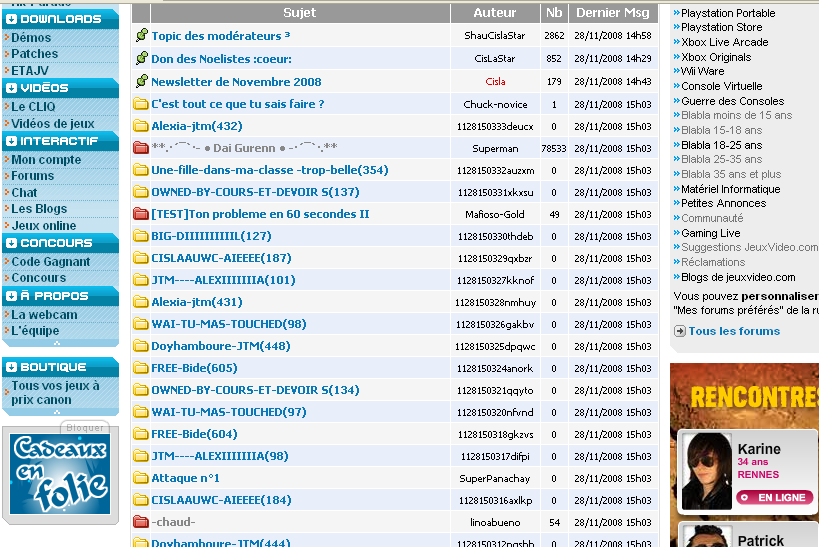This screenshot has width=819, height=547.
Task: Open the Blabla 18-25 ans forum link
Action: (x=721, y=145)
